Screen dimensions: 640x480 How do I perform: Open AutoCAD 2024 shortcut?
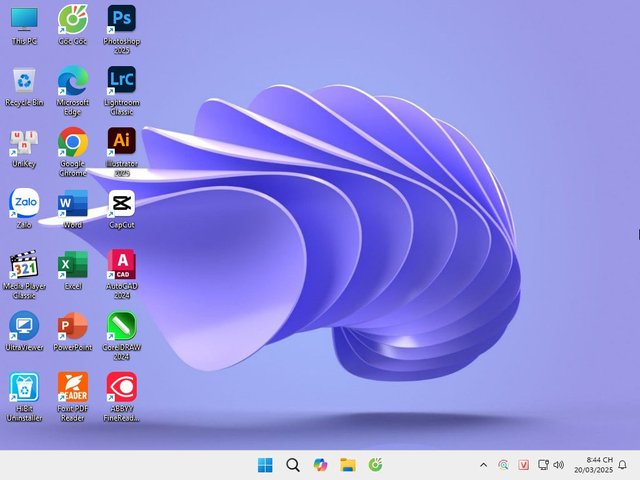(122, 274)
